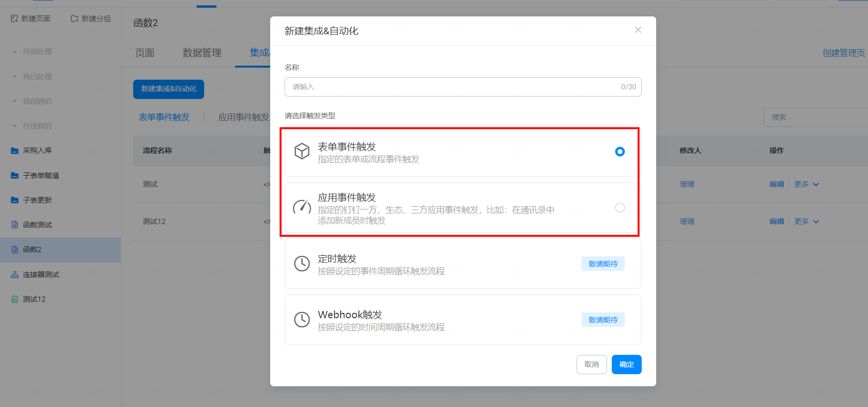
Task: Switch to the 数据管理 tab
Action: 202,53
